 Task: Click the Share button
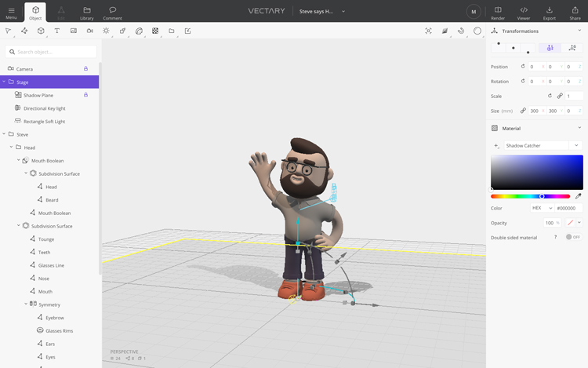[575, 13]
